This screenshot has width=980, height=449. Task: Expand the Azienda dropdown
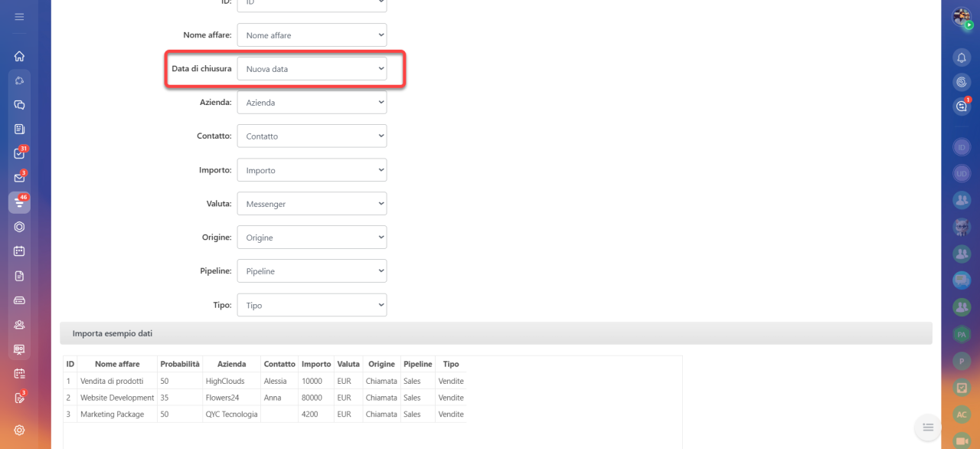coord(312,103)
